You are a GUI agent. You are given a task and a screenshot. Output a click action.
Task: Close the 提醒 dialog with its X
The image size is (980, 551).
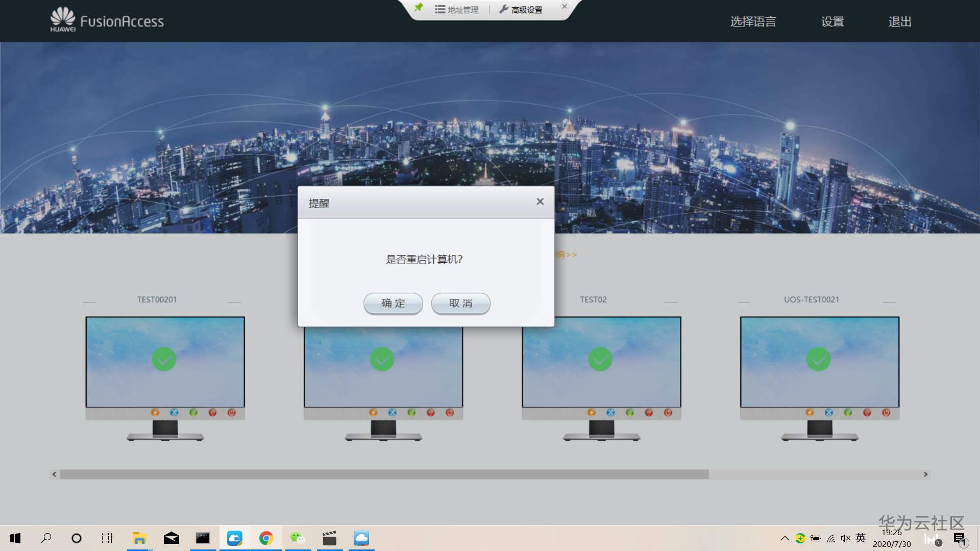coord(540,202)
